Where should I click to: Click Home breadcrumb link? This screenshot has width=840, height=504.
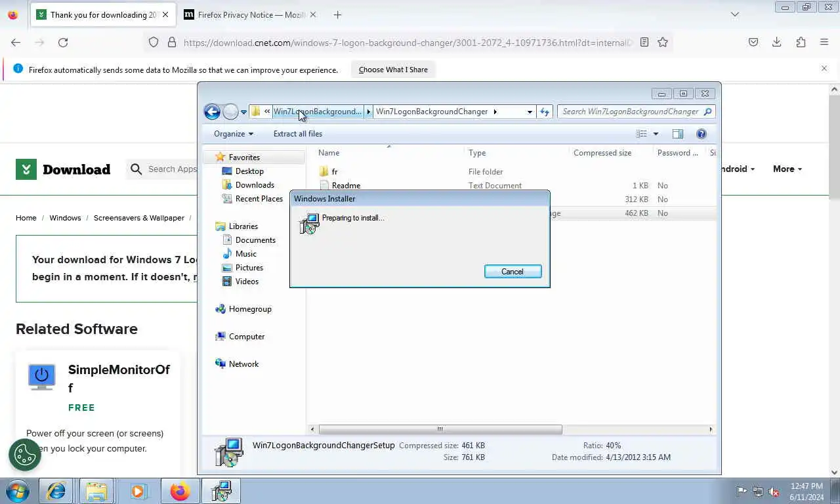pyautogui.click(x=26, y=218)
